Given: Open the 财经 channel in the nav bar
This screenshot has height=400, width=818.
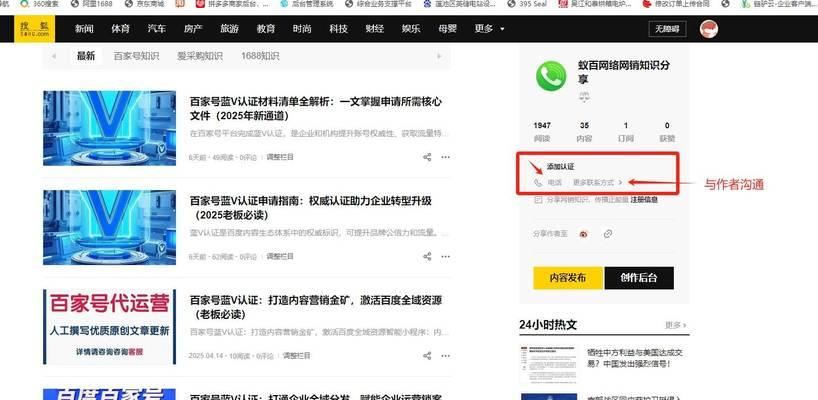Looking at the screenshot, I should coord(375,29).
